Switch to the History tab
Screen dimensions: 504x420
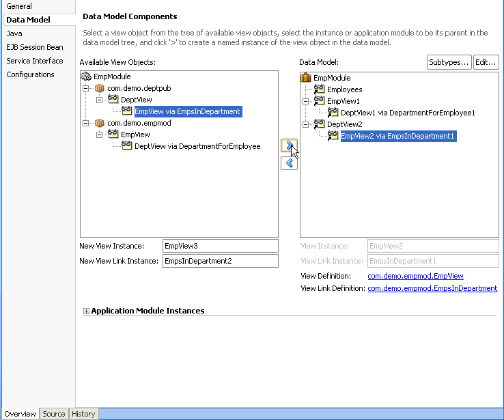pyautogui.click(x=83, y=414)
